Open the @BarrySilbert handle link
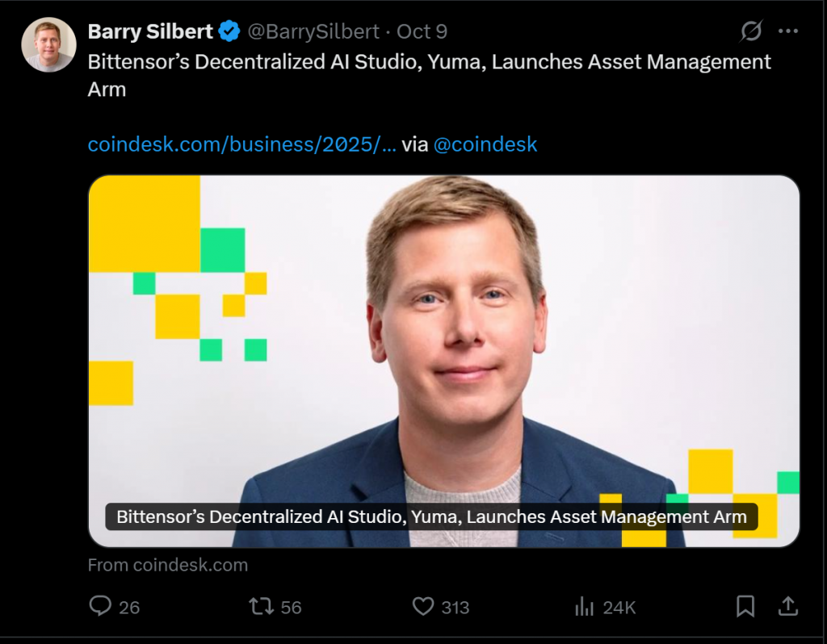Screen dimensions: 827x644 (313, 31)
